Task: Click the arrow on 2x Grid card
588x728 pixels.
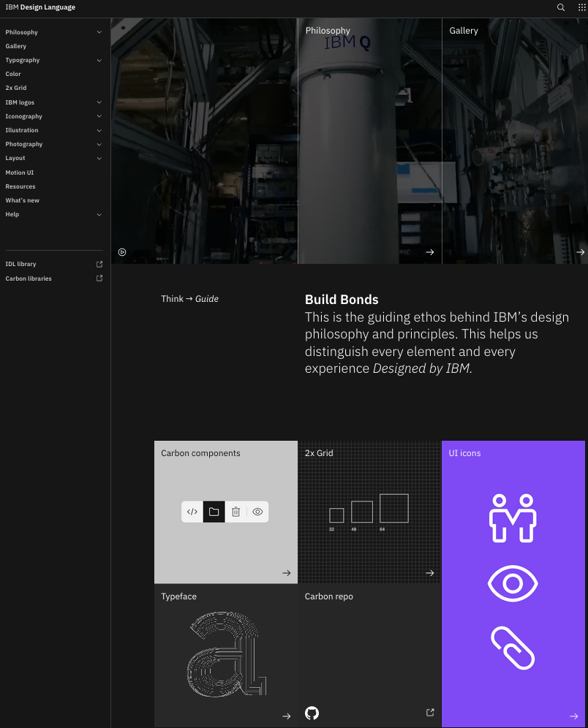Action: (x=429, y=573)
